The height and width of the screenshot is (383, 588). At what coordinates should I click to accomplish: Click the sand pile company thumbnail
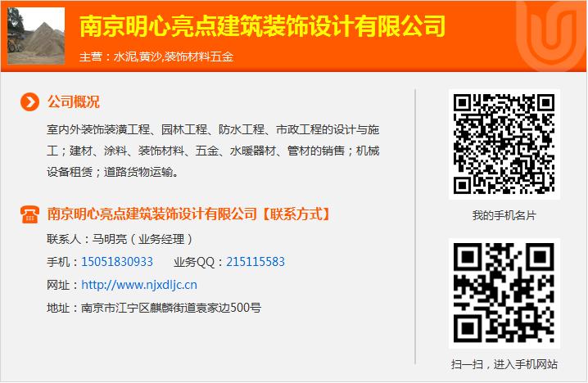click(x=36, y=36)
